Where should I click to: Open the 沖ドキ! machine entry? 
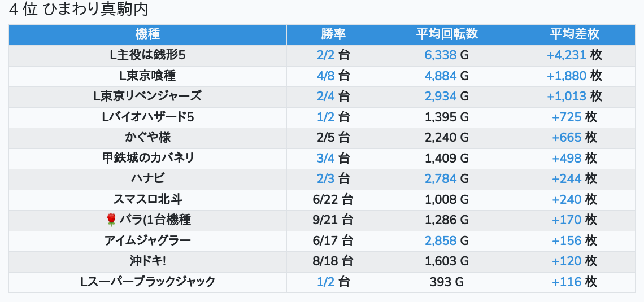point(147,261)
